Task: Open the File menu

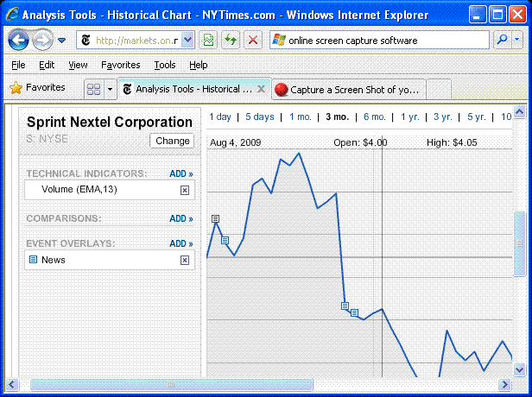Action: 18,65
